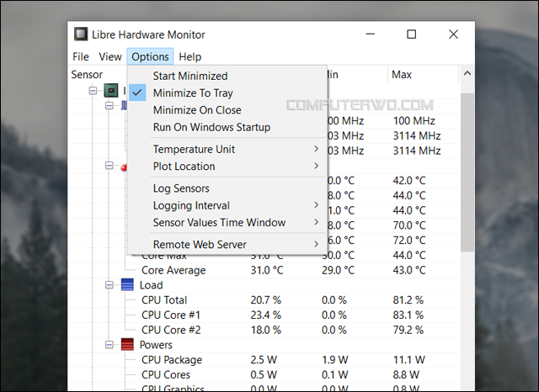Select the CPU Total row

point(264,300)
